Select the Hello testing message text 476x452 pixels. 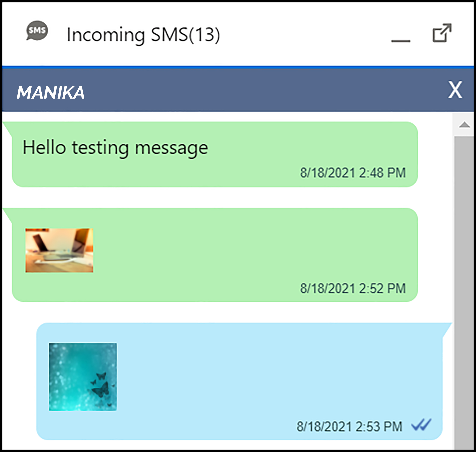(115, 148)
